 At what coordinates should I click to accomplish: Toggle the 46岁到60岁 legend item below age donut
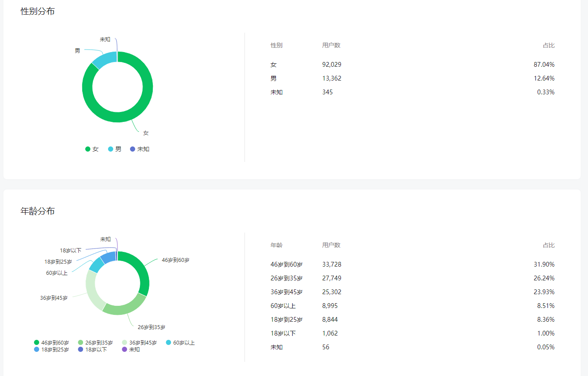coord(52,343)
